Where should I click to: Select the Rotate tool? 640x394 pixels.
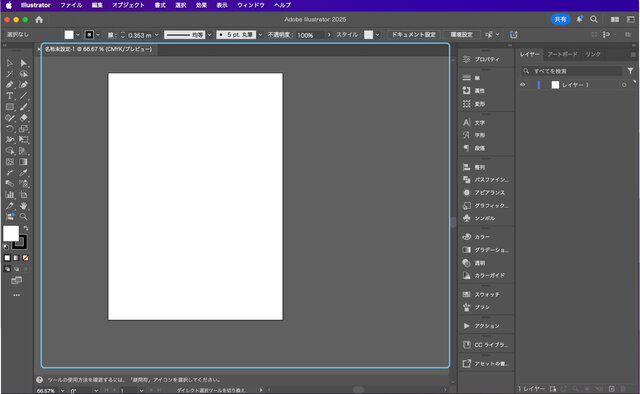(9, 129)
